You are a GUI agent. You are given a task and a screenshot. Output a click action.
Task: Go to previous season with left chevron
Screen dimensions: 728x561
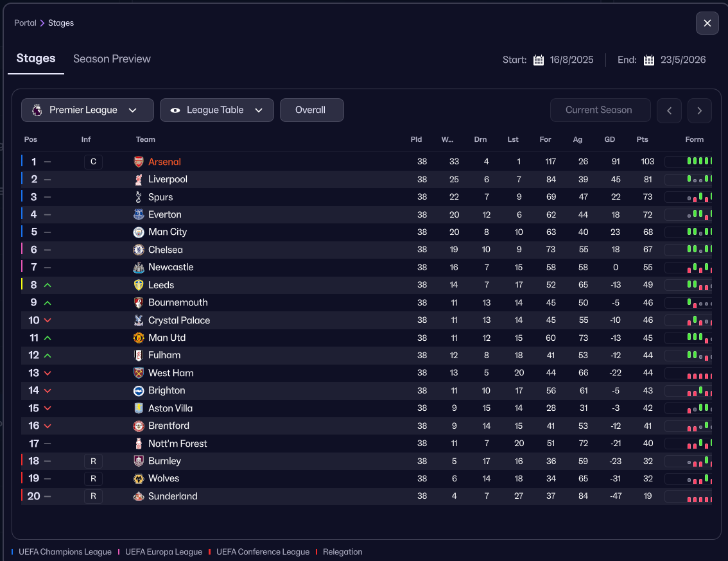coord(669,110)
